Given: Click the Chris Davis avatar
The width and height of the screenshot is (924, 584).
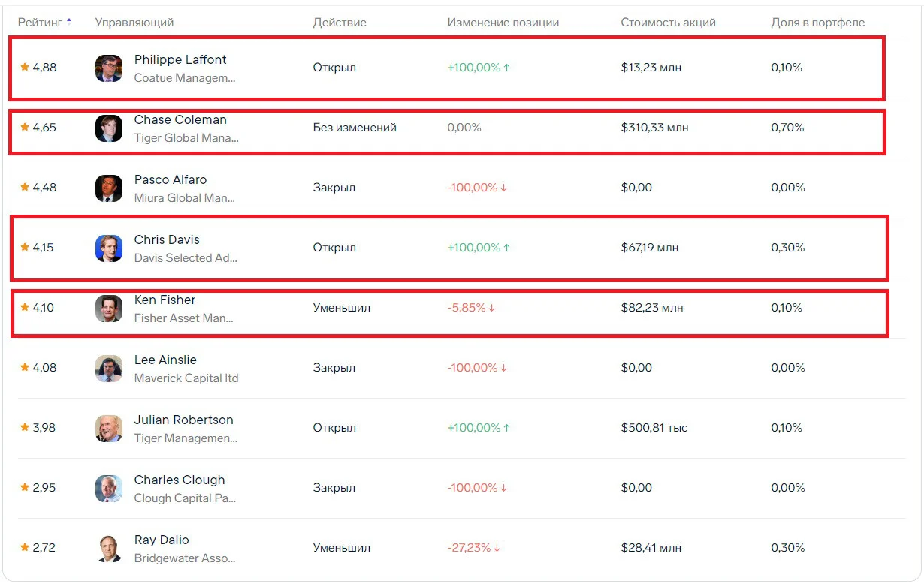Looking at the screenshot, I should [109, 248].
